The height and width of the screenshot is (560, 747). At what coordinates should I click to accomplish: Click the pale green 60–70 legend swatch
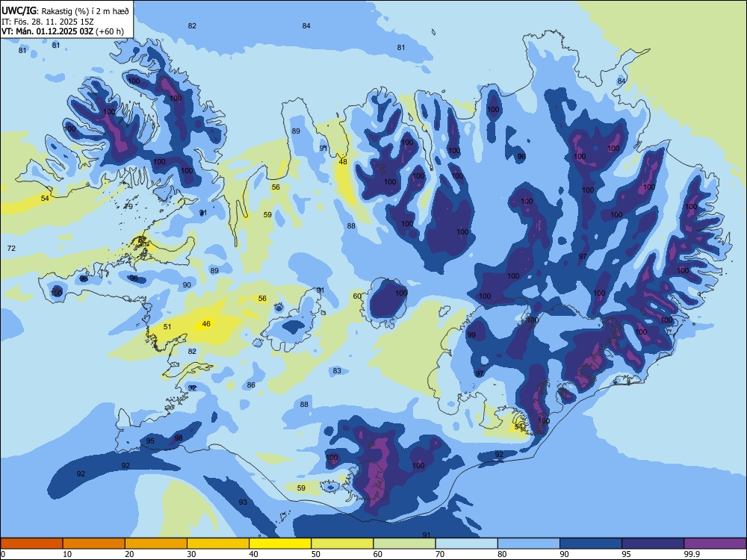[x=404, y=544]
